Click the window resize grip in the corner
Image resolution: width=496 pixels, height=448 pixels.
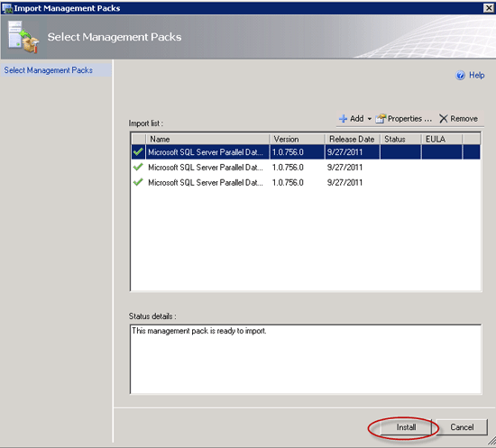coord(491,441)
